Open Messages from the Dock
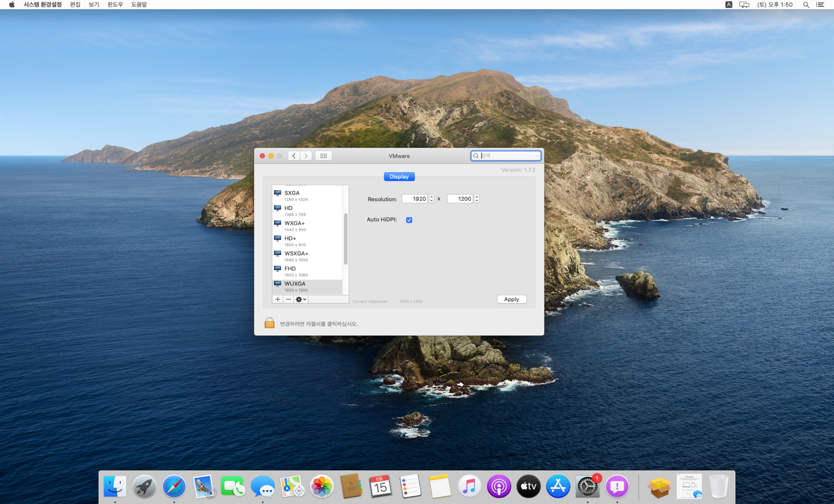The image size is (834, 504). [x=263, y=486]
